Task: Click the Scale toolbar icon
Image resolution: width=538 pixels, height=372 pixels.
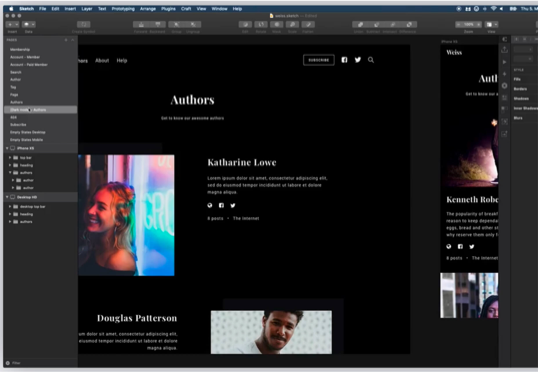Action: click(292, 24)
